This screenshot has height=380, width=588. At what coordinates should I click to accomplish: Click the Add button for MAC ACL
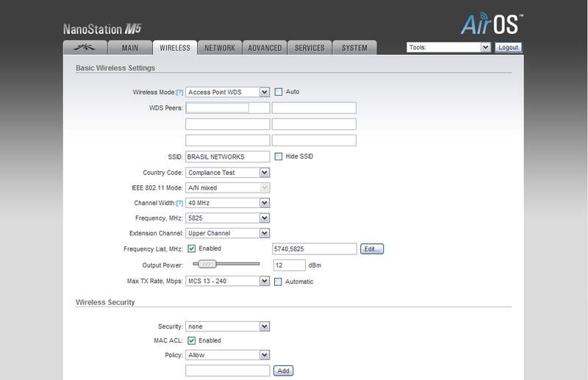(284, 370)
